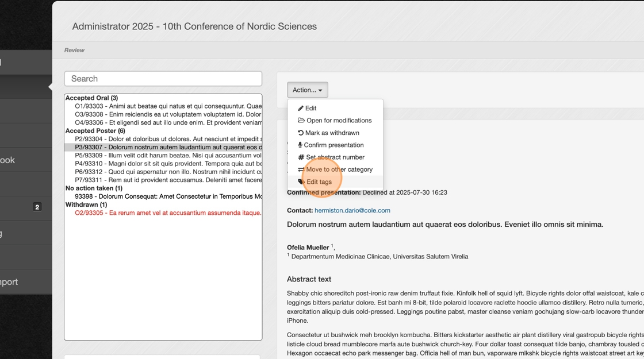Choose Edit from the Action menu
644x359 pixels.
click(335, 109)
